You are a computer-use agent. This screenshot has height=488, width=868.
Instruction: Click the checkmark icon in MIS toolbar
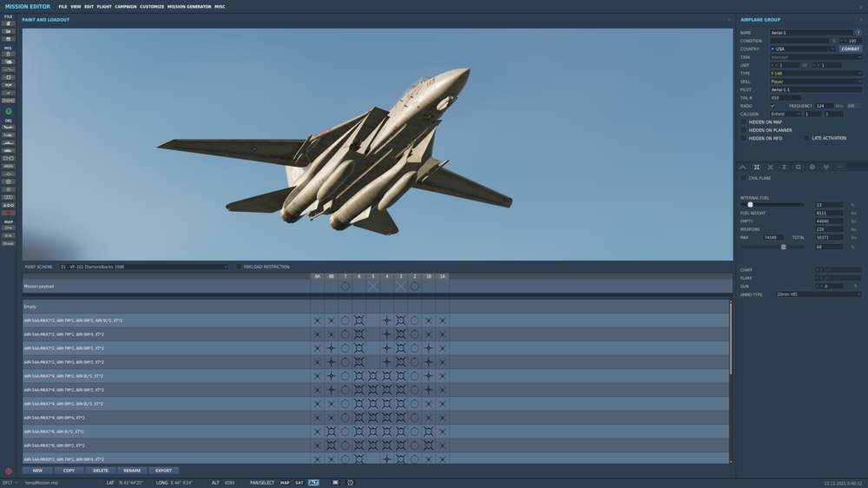pyautogui.click(x=9, y=93)
